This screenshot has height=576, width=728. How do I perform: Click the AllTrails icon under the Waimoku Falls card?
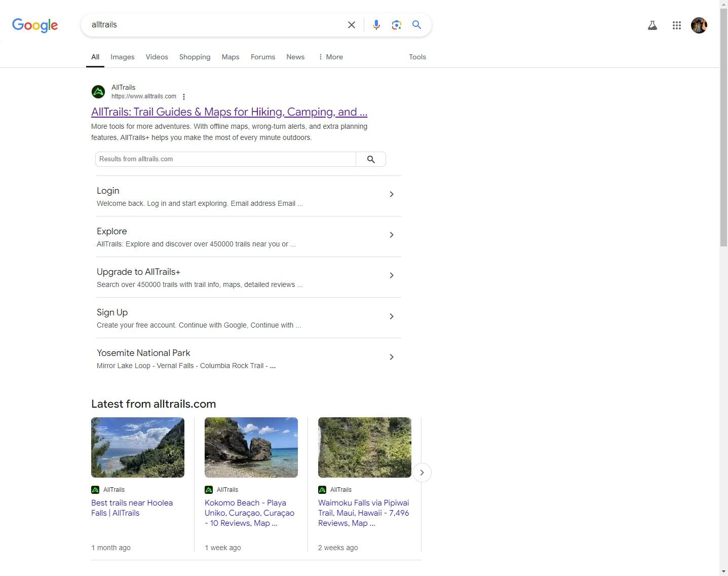322,490
